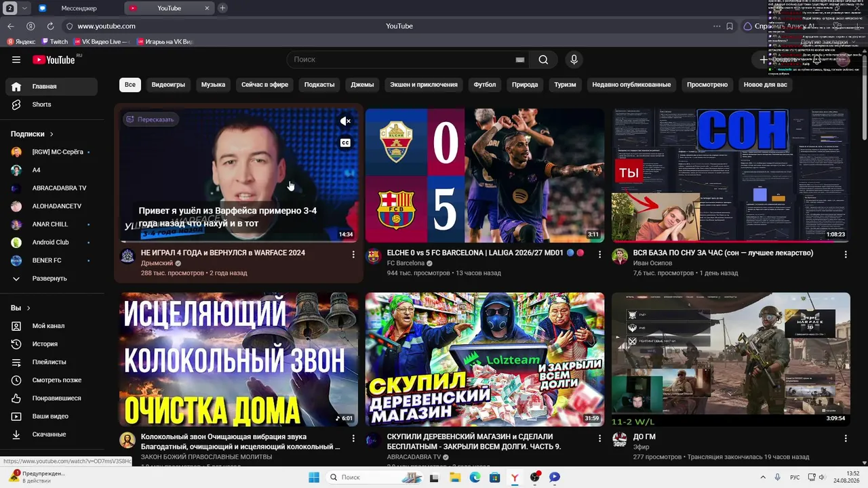Select the Подкасты filter chip

319,85
